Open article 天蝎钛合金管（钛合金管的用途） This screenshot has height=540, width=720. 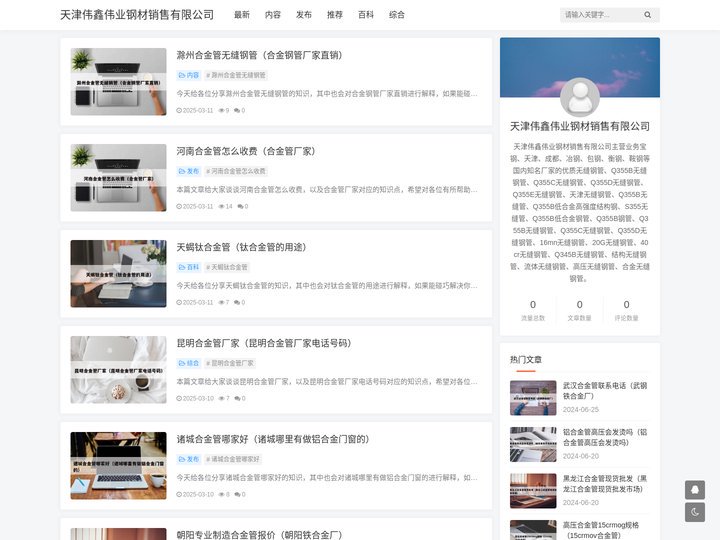point(242,247)
